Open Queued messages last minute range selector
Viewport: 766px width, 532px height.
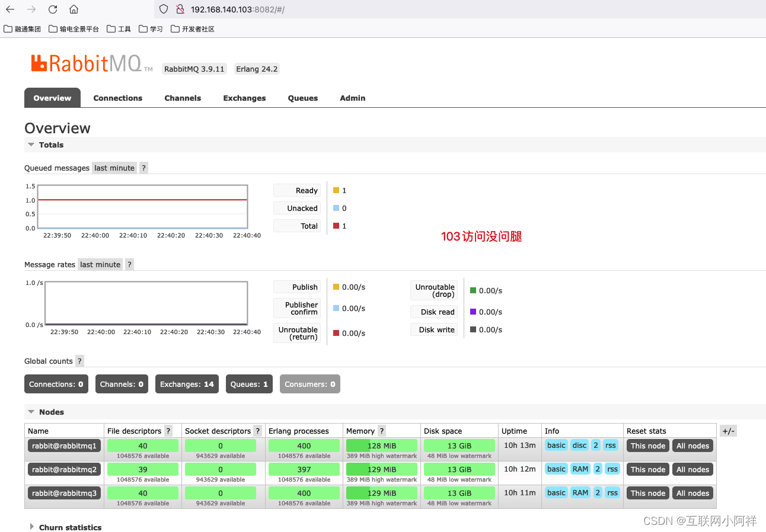pyautogui.click(x=114, y=168)
